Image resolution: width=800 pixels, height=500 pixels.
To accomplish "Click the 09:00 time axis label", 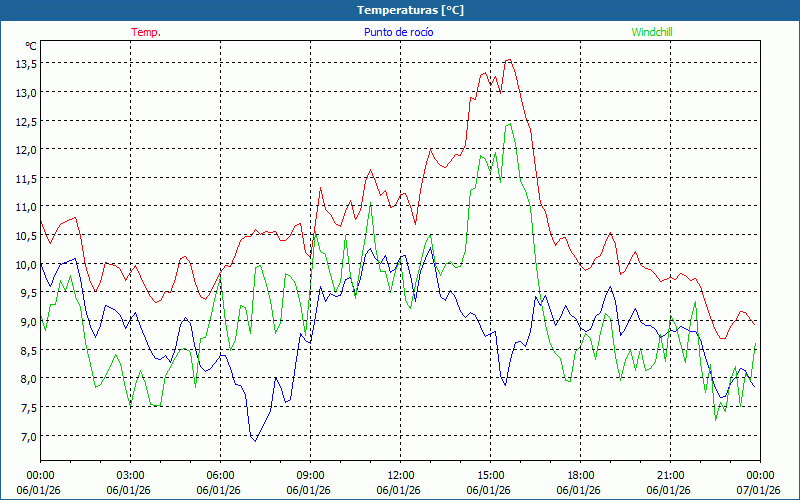I will point(310,475).
